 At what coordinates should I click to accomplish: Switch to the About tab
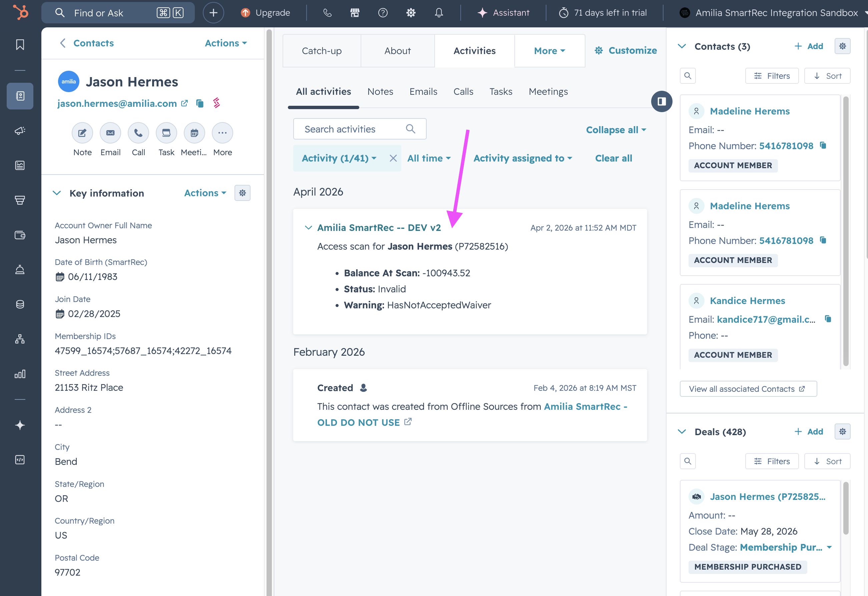[x=397, y=51]
